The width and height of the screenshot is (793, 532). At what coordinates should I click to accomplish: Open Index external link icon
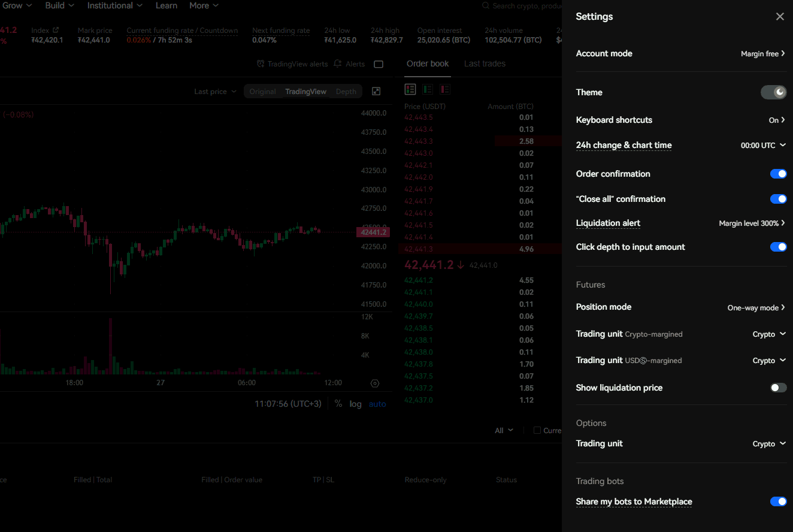point(56,30)
